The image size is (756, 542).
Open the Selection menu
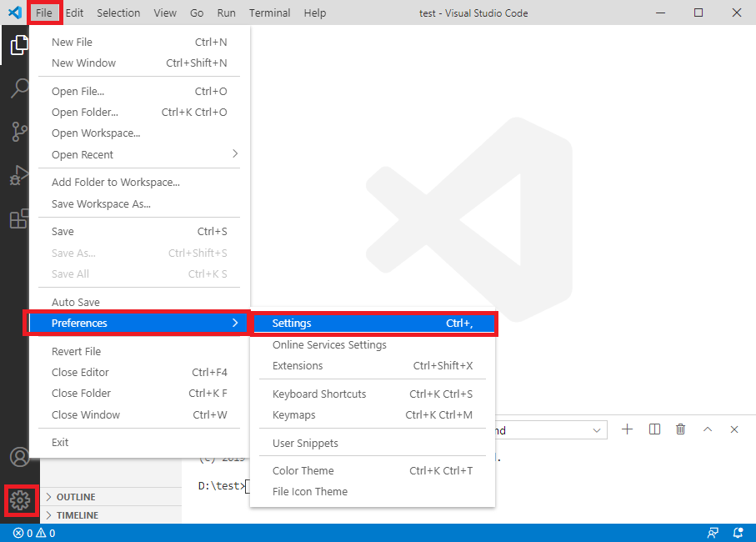pyautogui.click(x=118, y=13)
